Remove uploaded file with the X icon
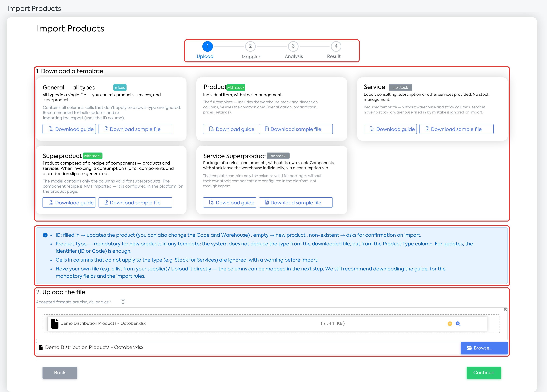547x392 pixels. click(x=505, y=309)
